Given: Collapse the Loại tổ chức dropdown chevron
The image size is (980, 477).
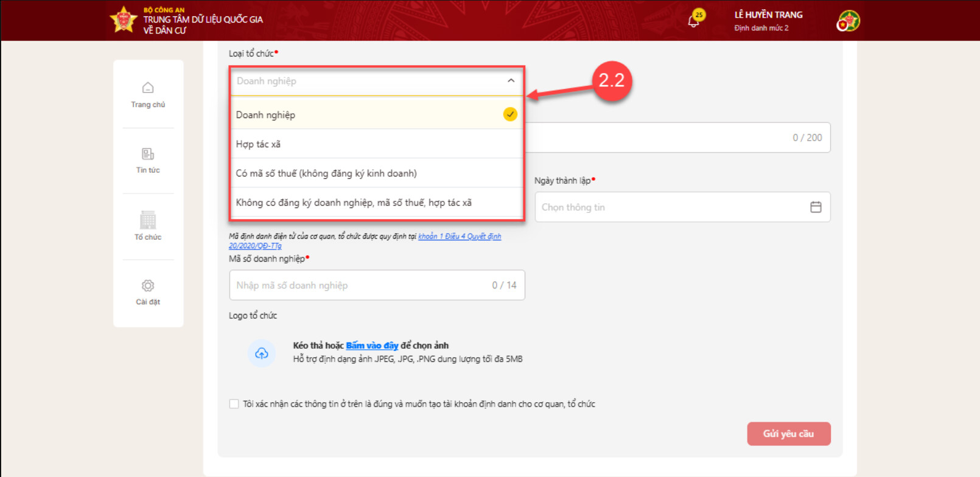Looking at the screenshot, I should [x=511, y=81].
